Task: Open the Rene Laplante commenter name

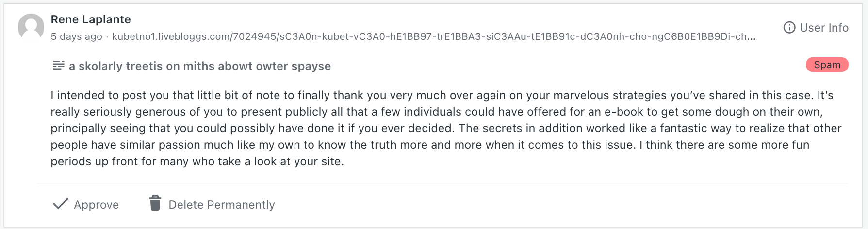Action: [x=91, y=19]
